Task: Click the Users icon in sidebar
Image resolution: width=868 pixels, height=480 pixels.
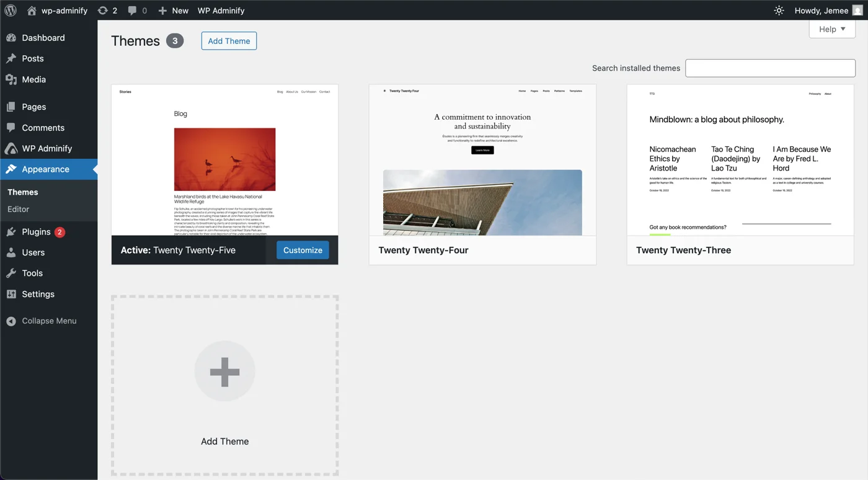Action: 11,252
